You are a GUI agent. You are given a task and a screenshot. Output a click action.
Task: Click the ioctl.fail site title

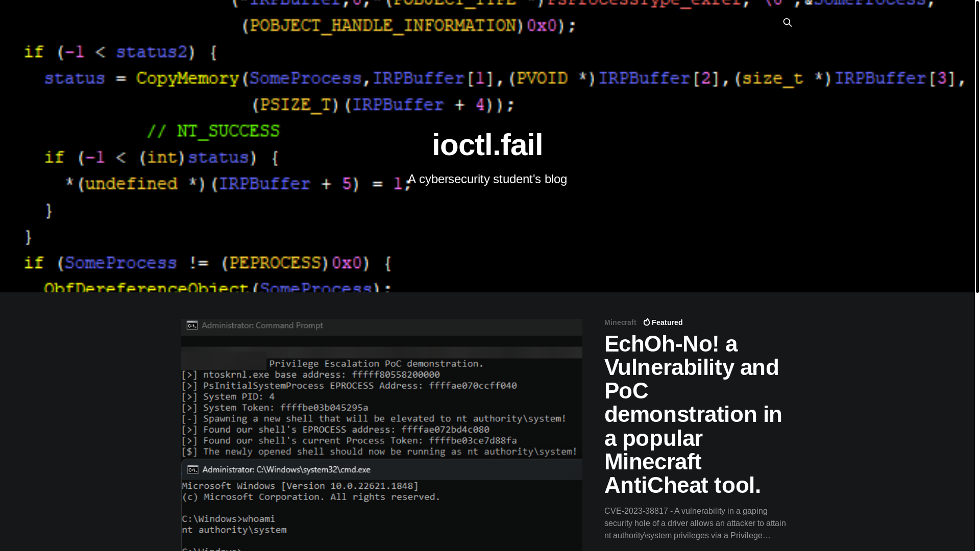point(487,144)
